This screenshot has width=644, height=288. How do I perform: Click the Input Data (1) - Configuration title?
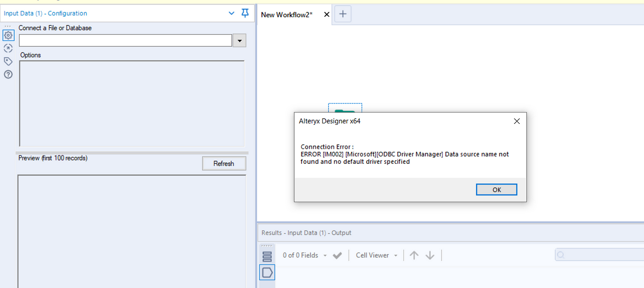46,13
